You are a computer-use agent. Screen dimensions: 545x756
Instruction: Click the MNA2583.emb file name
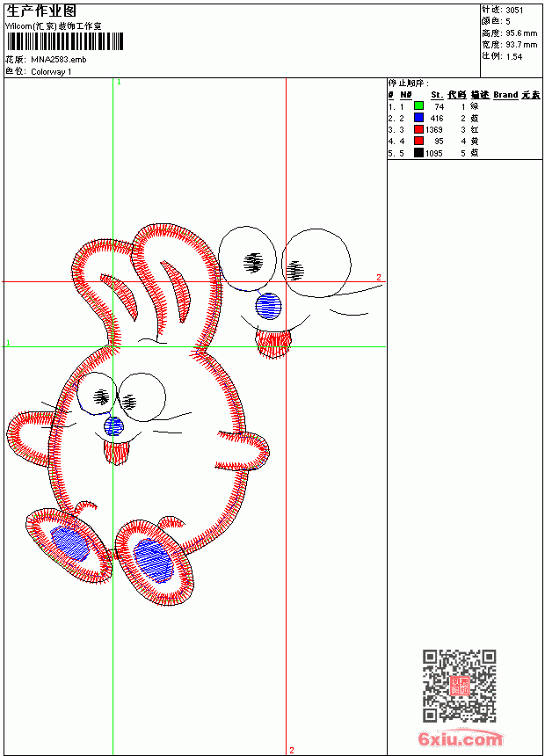click(59, 60)
